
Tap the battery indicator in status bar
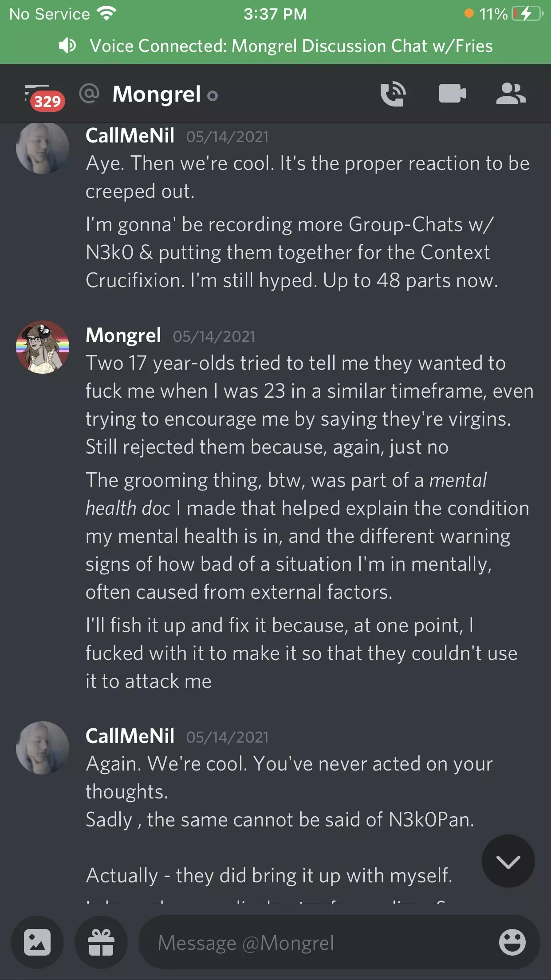click(x=527, y=14)
